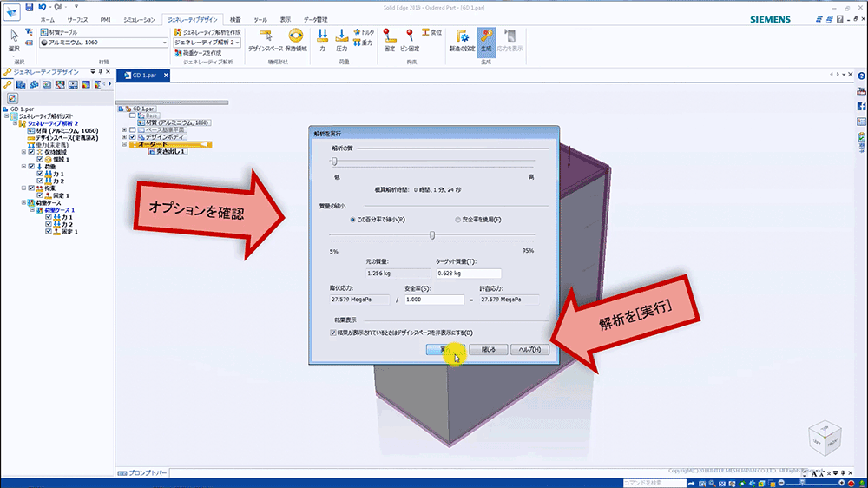Click 荷重ケースを作成 in the ribbon
Screen dimensions: 868x488
pyautogui.click(x=198, y=53)
